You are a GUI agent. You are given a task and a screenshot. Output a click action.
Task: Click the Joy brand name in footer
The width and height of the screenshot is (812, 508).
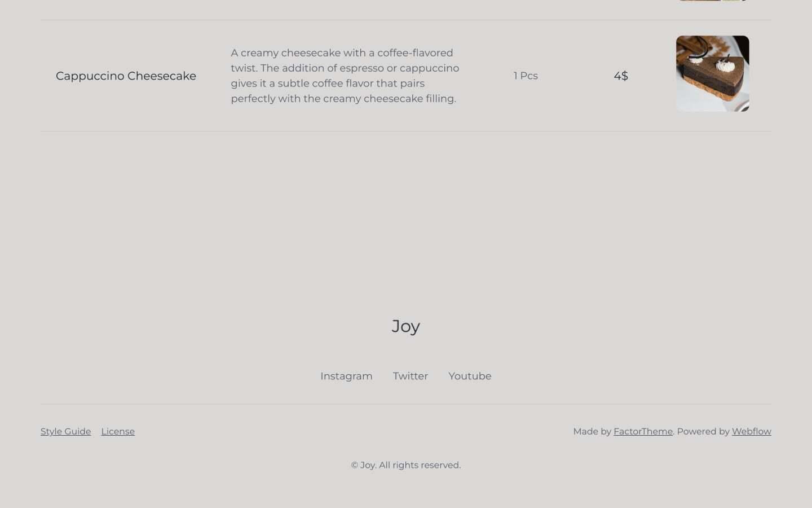pyautogui.click(x=406, y=326)
